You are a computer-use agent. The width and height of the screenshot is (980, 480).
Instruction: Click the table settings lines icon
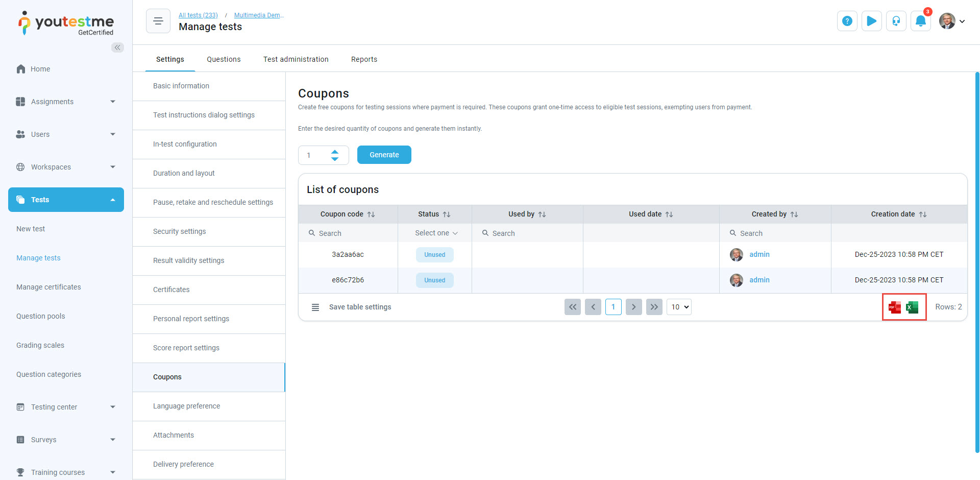pyautogui.click(x=315, y=307)
